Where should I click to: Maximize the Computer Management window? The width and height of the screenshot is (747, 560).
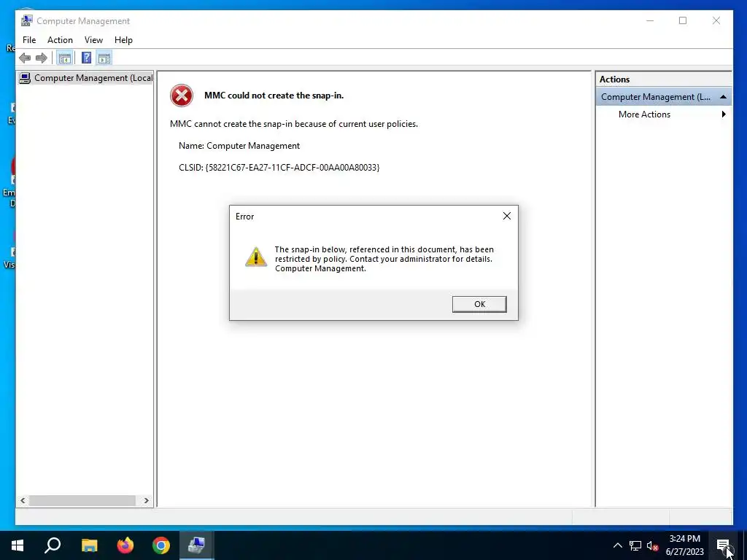(683, 20)
